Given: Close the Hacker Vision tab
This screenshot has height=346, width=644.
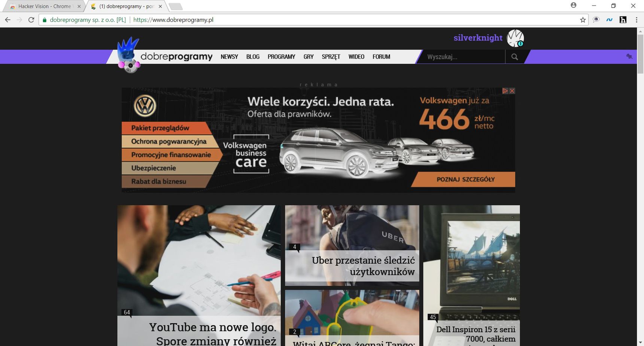Looking at the screenshot, I should pyautogui.click(x=79, y=6).
